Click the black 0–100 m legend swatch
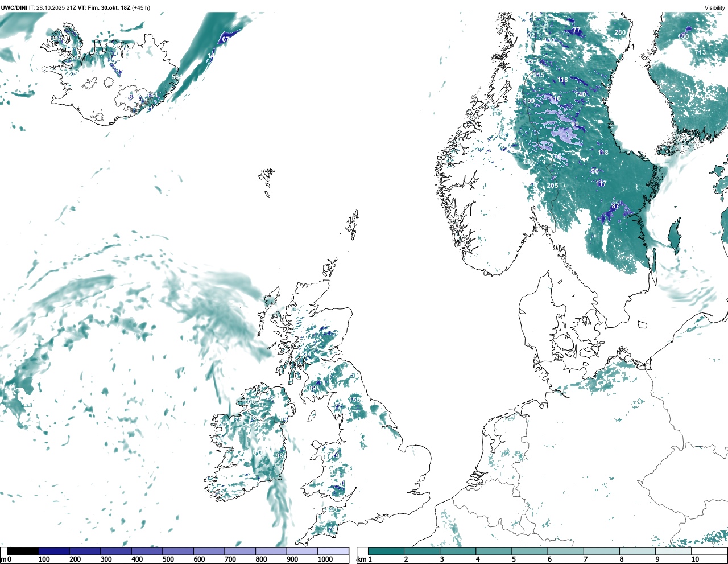The height and width of the screenshot is (564, 728). (x=23, y=551)
